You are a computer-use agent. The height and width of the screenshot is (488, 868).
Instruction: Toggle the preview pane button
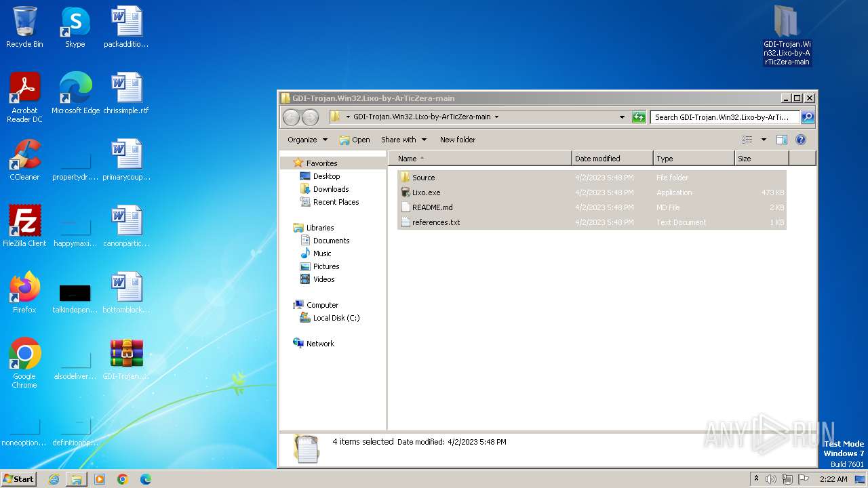coord(781,140)
